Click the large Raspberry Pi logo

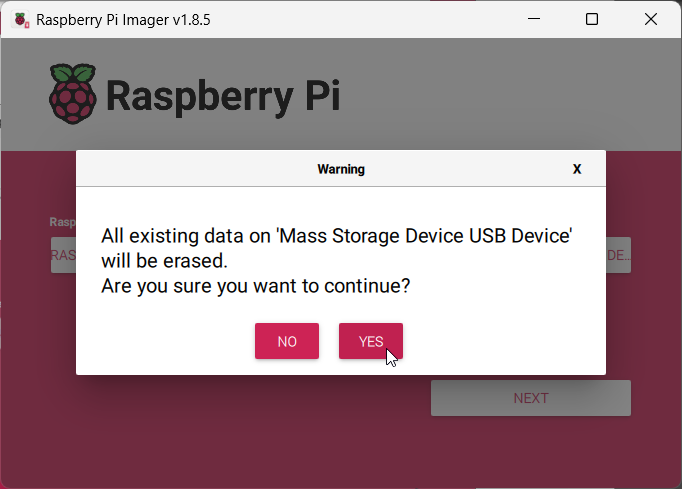pos(73,94)
